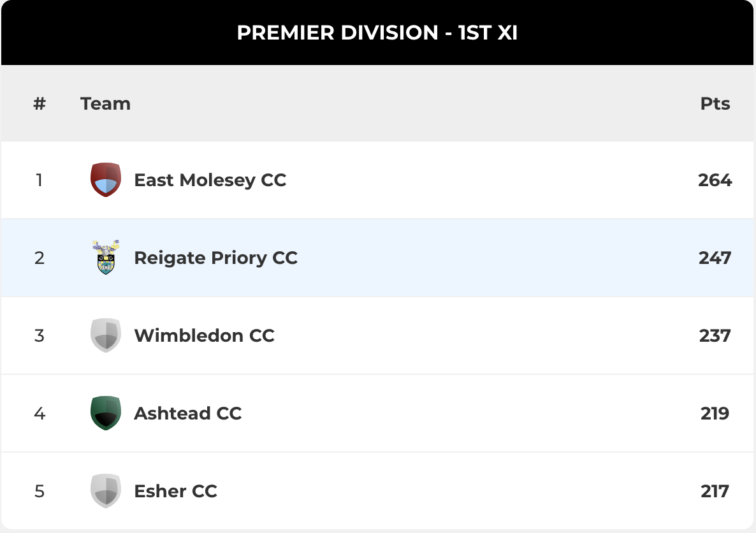756x533 pixels.
Task: Open the Ashtead CC team link
Action: pos(187,413)
